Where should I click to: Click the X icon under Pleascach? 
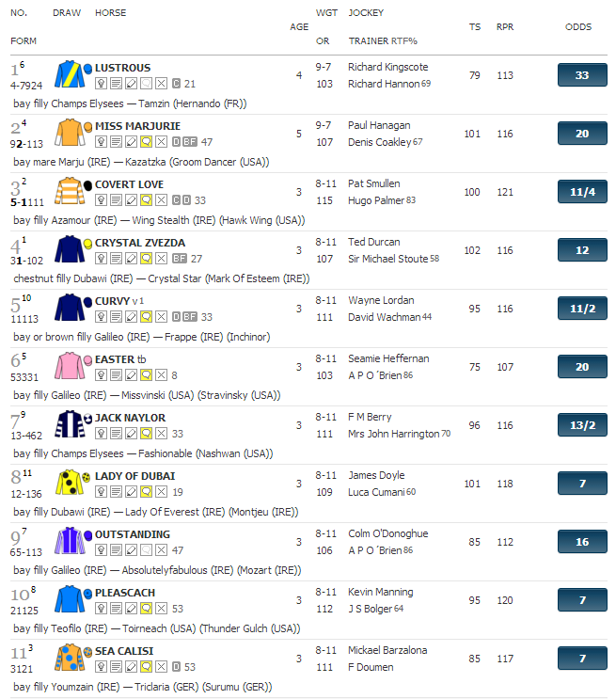[162, 609]
